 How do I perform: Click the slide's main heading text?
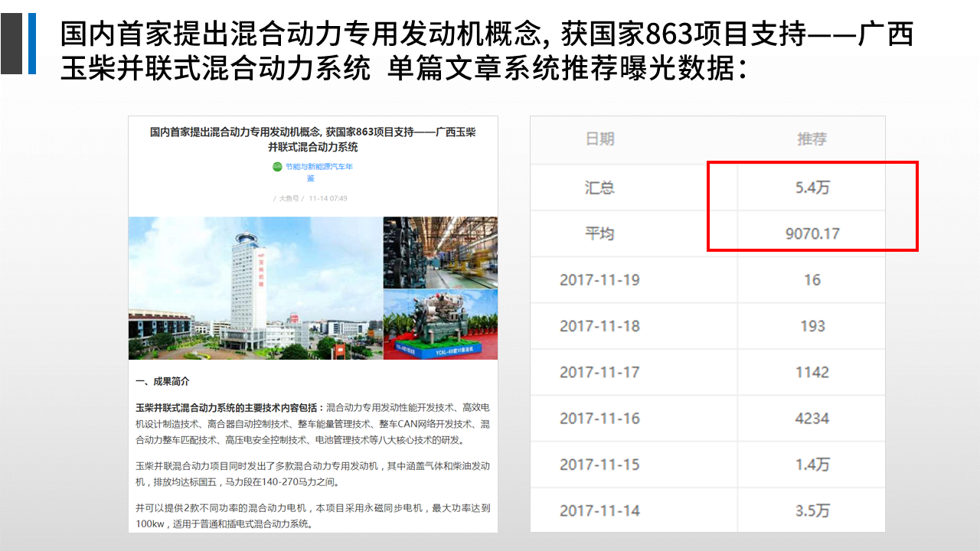tap(487, 51)
